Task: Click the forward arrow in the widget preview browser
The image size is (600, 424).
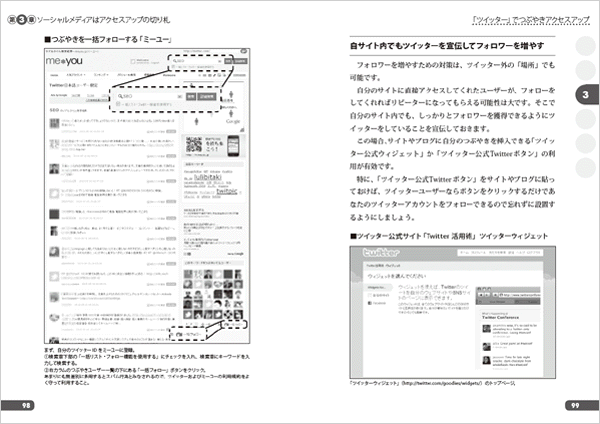Action: click(487, 295)
